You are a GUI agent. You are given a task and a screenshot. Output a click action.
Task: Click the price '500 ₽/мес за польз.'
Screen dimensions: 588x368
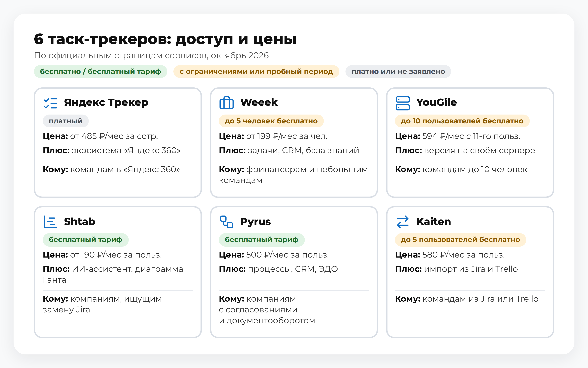pos(288,255)
